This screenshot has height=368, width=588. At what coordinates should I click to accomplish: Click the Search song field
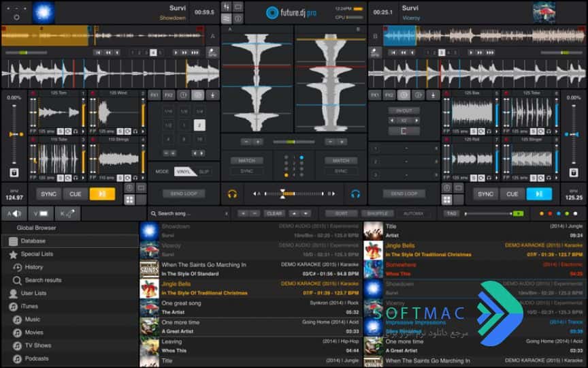[189, 214]
